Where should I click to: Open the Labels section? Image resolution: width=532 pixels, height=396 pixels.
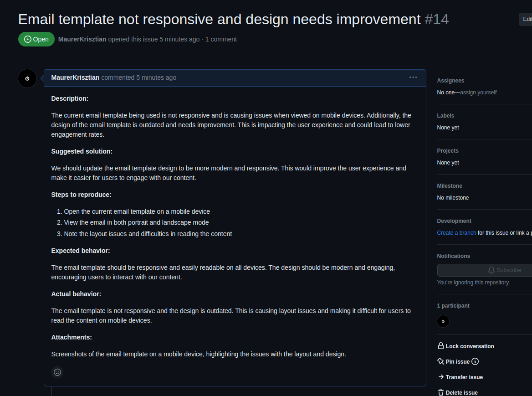(445, 115)
